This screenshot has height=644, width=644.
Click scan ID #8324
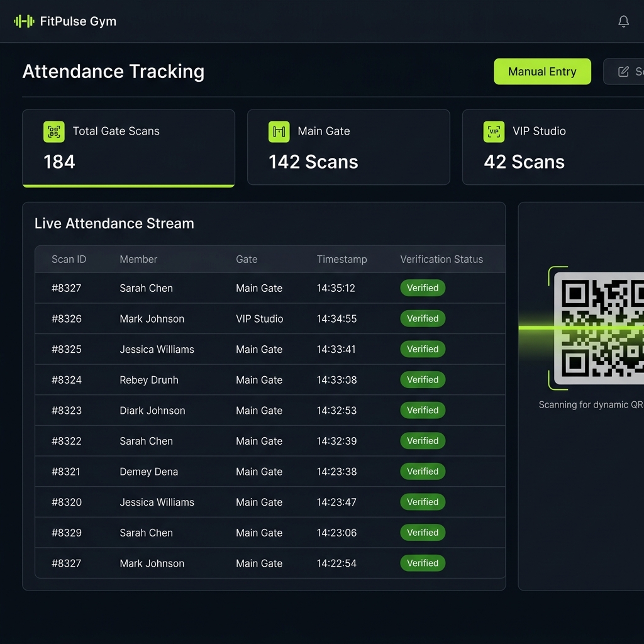[67, 380]
